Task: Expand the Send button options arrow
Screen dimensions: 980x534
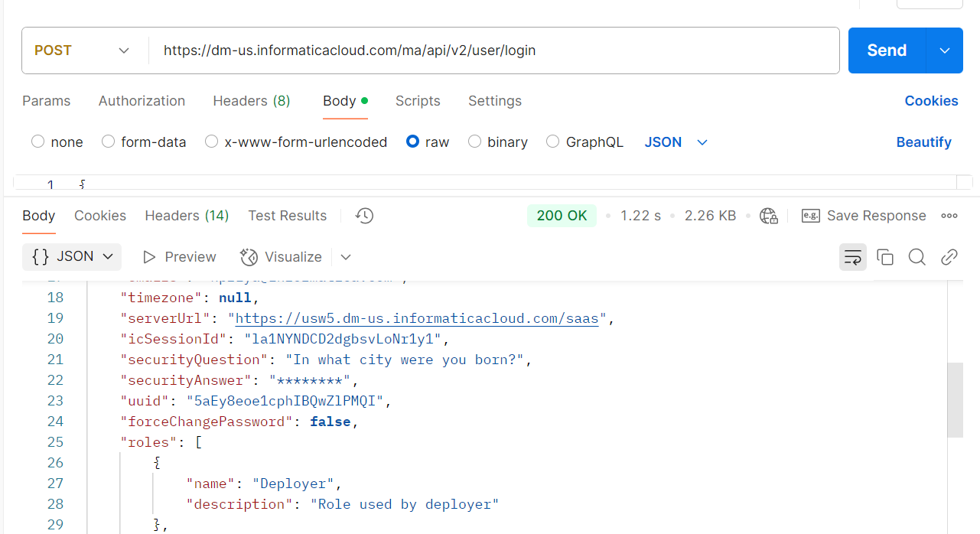Action: click(945, 50)
